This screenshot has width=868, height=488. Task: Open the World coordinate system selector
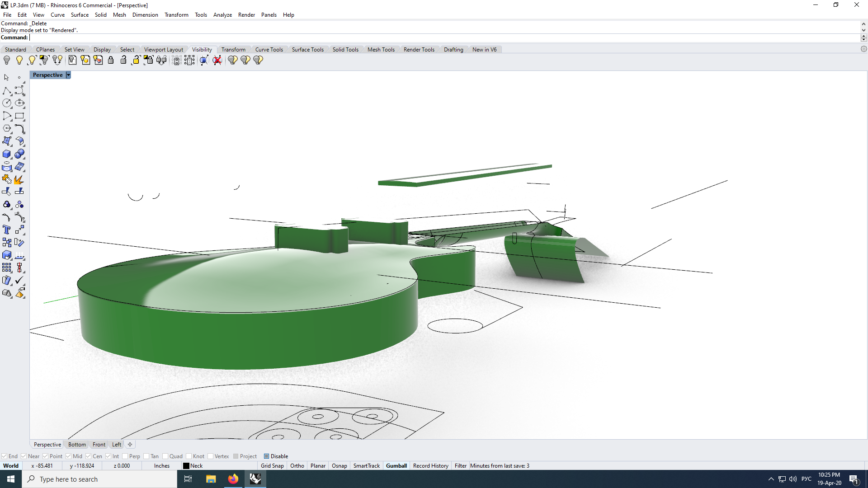click(11, 466)
